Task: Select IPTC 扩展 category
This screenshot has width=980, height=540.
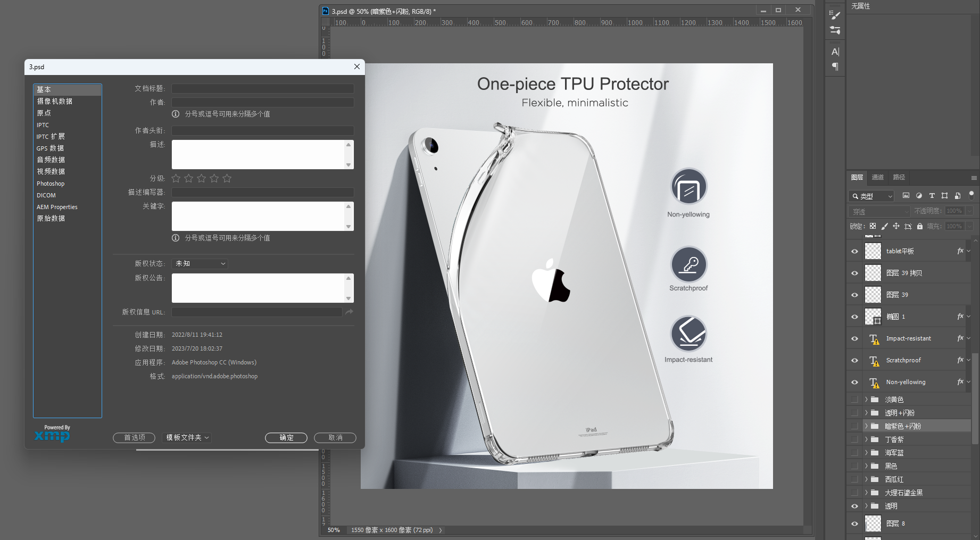Action: click(x=68, y=136)
